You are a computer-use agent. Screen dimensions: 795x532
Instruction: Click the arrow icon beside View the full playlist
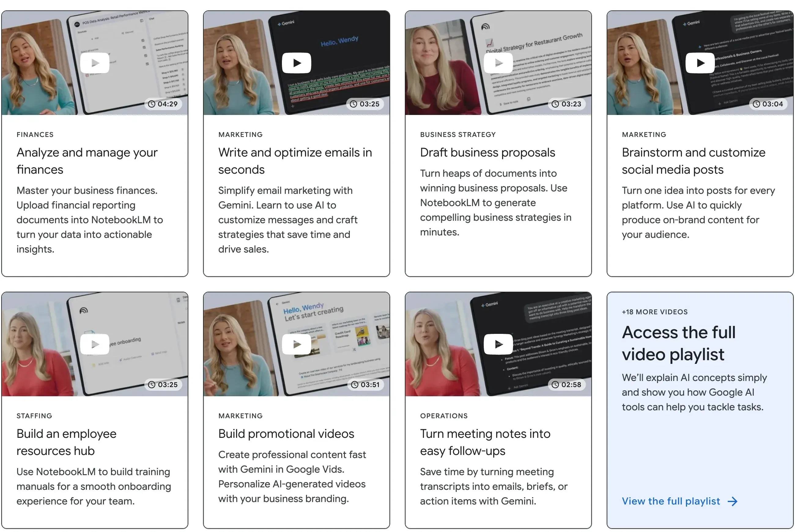(733, 501)
